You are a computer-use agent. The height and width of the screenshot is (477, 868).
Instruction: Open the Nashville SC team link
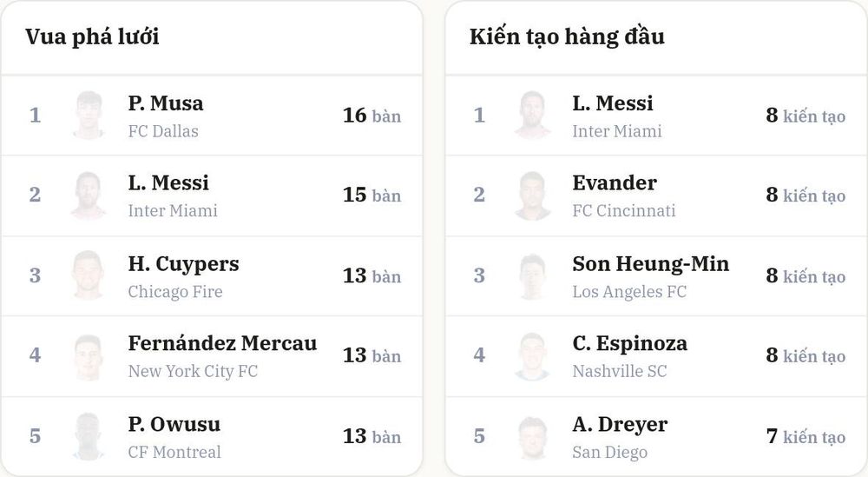(x=620, y=371)
